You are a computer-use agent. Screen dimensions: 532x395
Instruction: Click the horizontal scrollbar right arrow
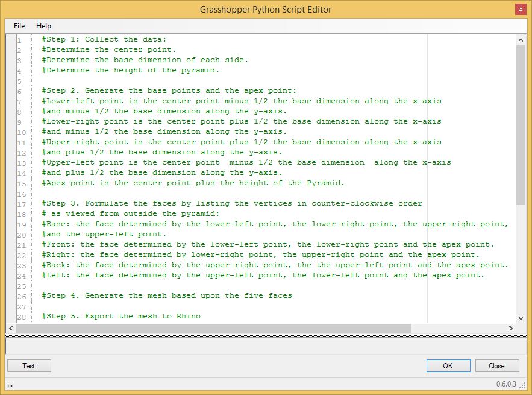(x=511, y=328)
